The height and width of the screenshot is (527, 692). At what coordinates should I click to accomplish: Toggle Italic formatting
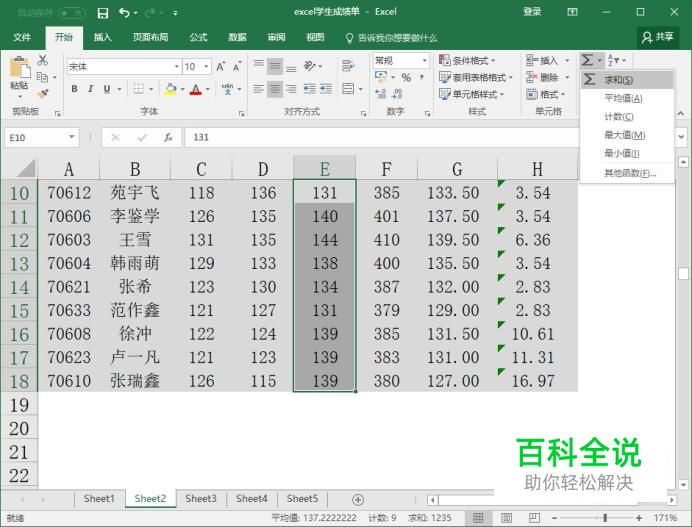point(90,89)
